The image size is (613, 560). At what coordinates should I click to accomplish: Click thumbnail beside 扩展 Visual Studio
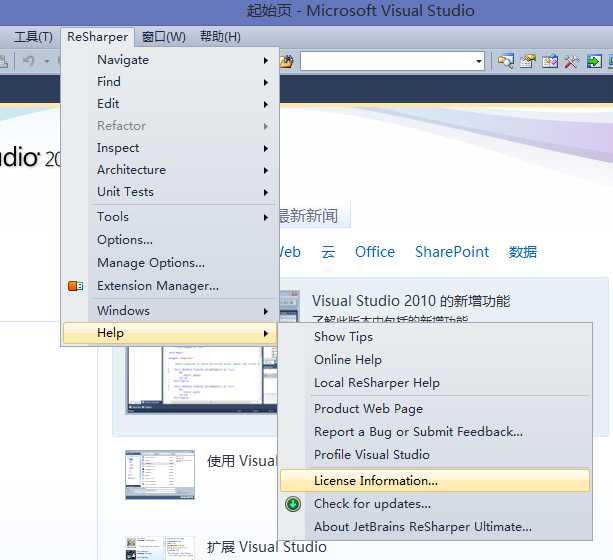160,548
